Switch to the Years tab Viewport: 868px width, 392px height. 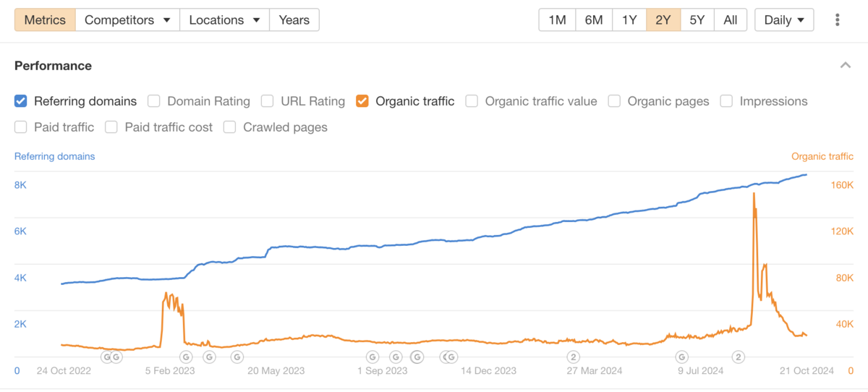click(294, 20)
